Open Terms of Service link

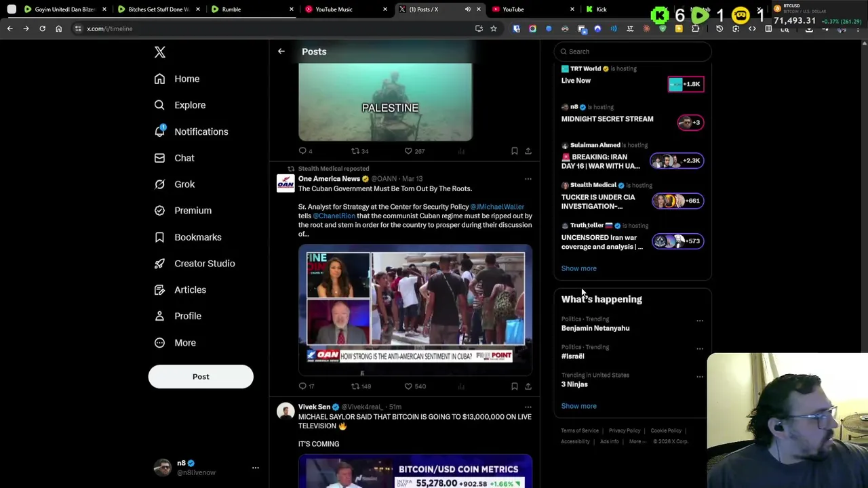tap(580, 430)
